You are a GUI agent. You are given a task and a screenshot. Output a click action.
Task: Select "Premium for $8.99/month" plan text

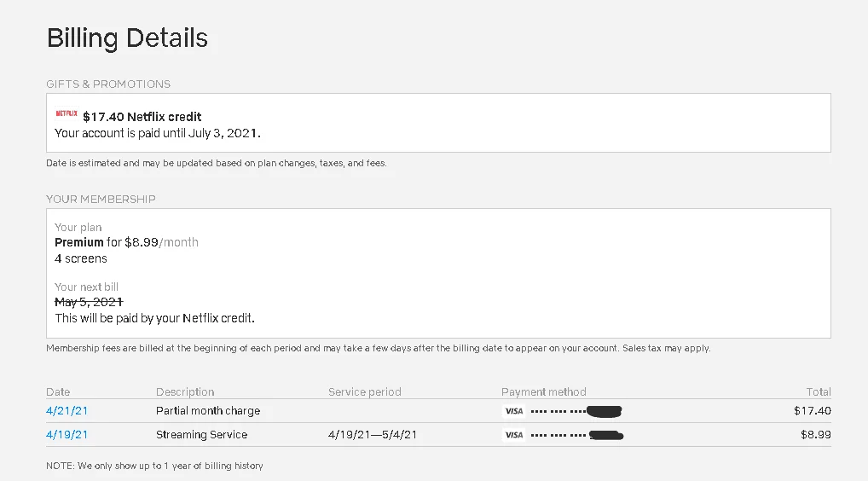coord(126,242)
